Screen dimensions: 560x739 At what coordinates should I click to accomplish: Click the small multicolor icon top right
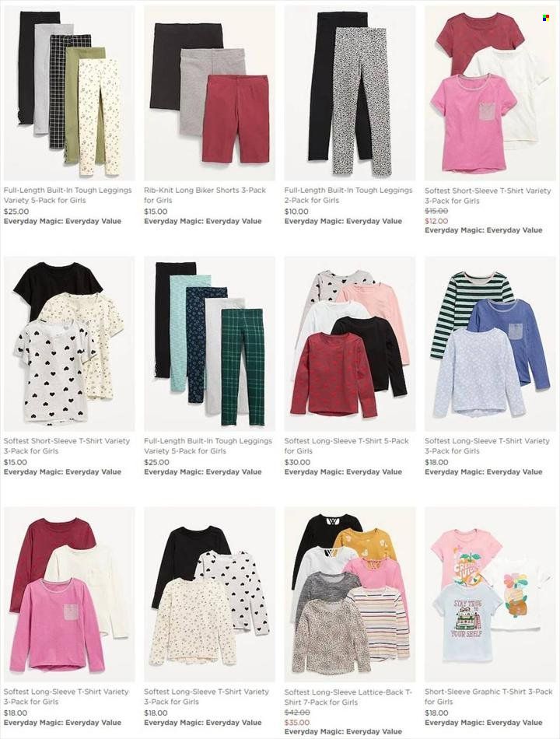tap(546, 18)
